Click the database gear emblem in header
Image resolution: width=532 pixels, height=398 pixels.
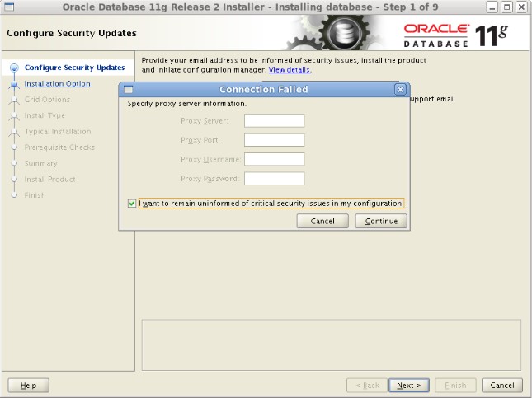343,33
